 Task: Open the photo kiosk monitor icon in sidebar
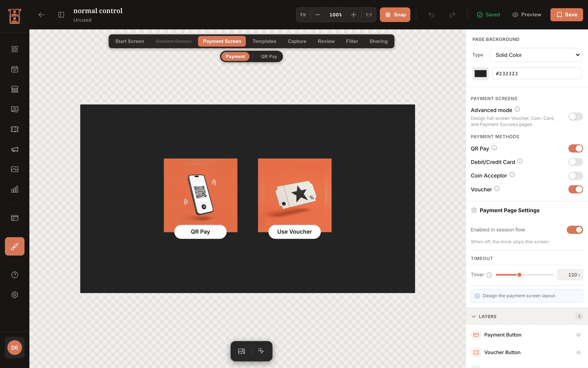click(x=14, y=109)
